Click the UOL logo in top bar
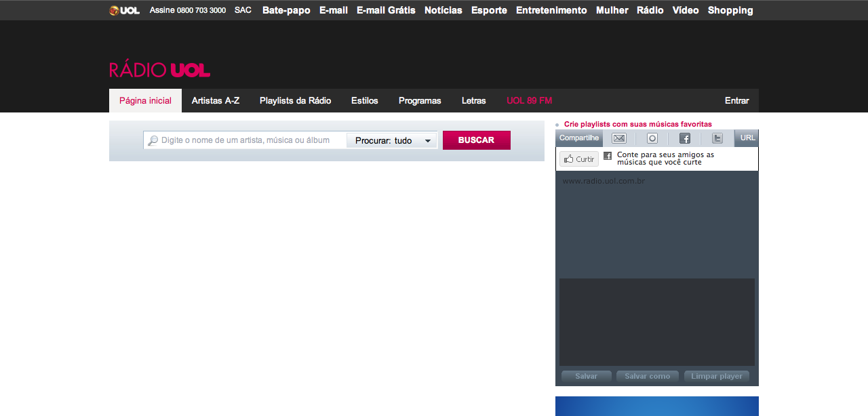This screenshot has height=416, width=868. (125, 10)
